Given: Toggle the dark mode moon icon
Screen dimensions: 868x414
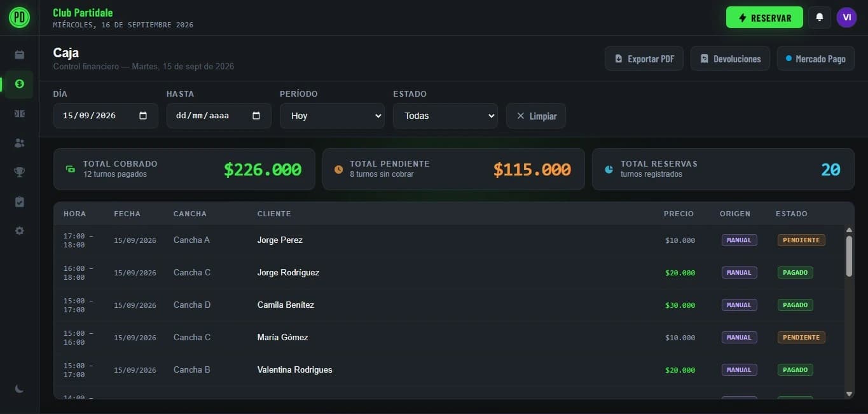Looking at the screenshot, I should pos(19,389).
